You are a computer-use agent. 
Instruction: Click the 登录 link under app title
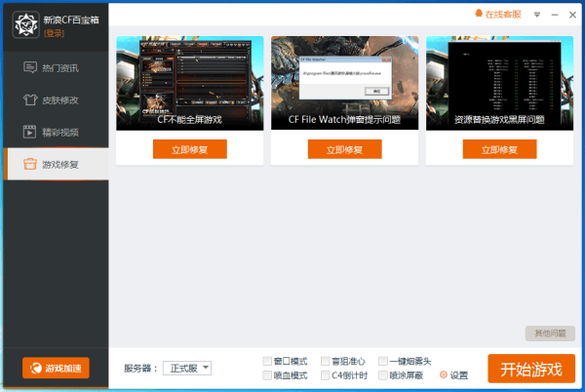[x=55, y=33]
